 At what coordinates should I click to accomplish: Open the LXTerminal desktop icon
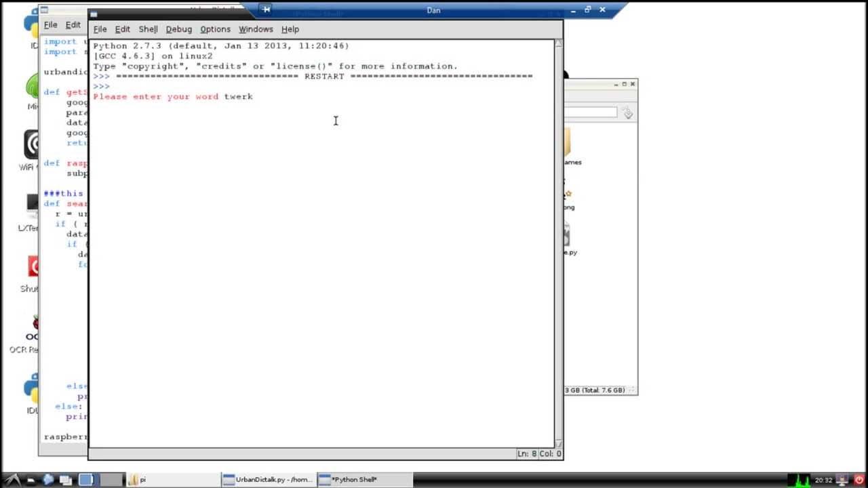click(28, 211)
